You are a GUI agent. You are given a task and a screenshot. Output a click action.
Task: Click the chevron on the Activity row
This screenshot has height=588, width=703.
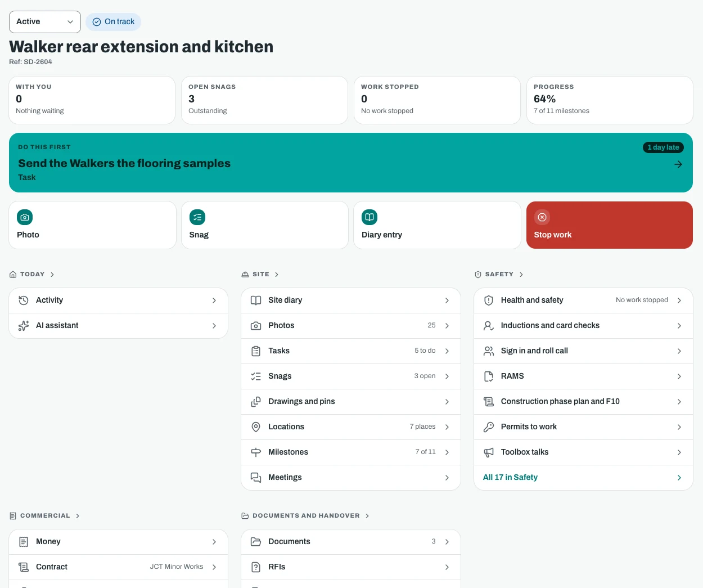click(214, 300)
